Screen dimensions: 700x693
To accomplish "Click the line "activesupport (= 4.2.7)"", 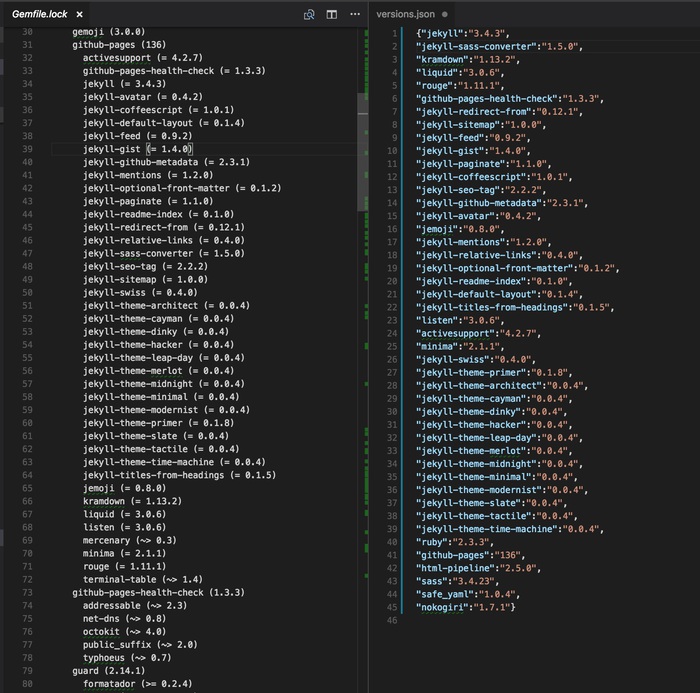I will tap(143, 58).
